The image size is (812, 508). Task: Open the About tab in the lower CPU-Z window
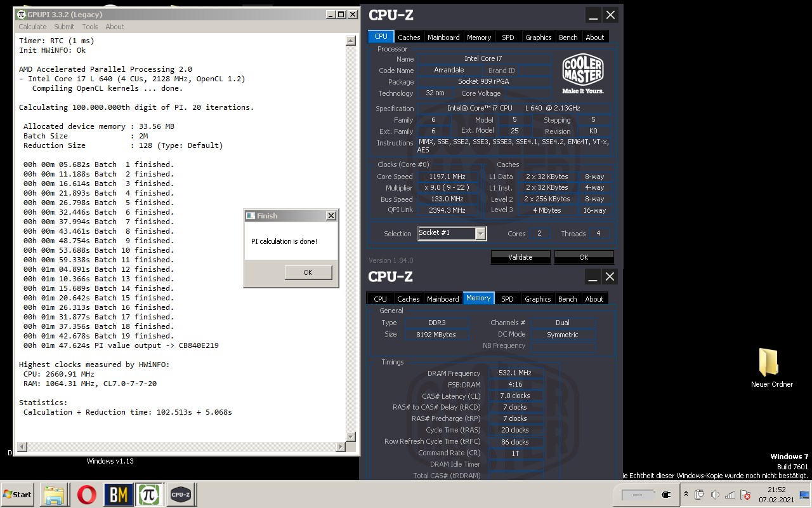[594, 299]
